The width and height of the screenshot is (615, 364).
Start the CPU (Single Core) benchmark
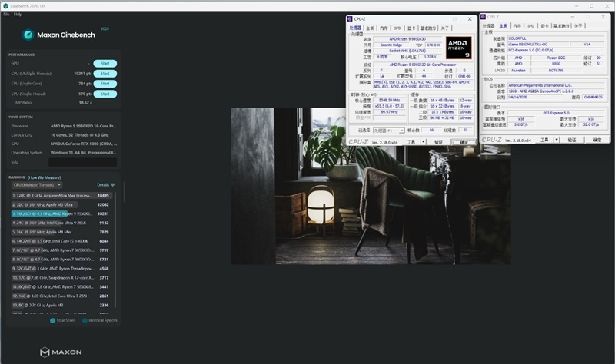click(x=105, y=84)
